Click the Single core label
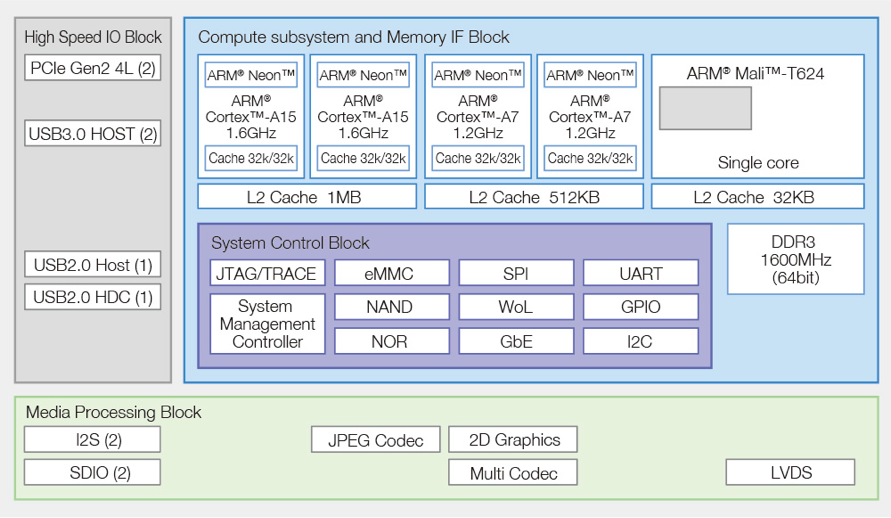 [758, 163]
